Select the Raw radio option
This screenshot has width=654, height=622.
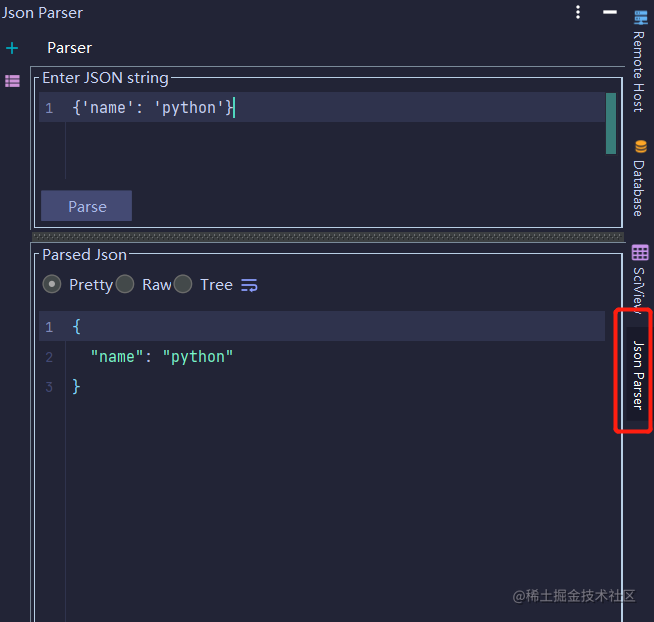coord(144,285)
